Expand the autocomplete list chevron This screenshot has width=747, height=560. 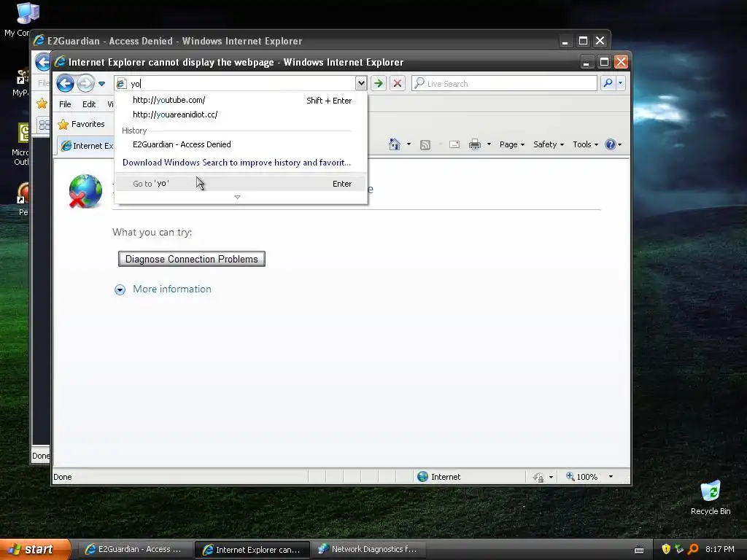tap(237, 197)
